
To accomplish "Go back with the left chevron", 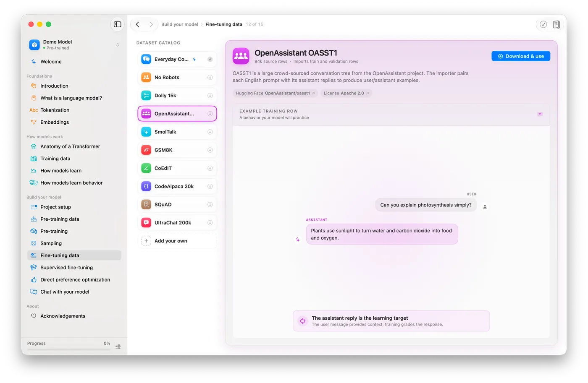I will [137, 24].
